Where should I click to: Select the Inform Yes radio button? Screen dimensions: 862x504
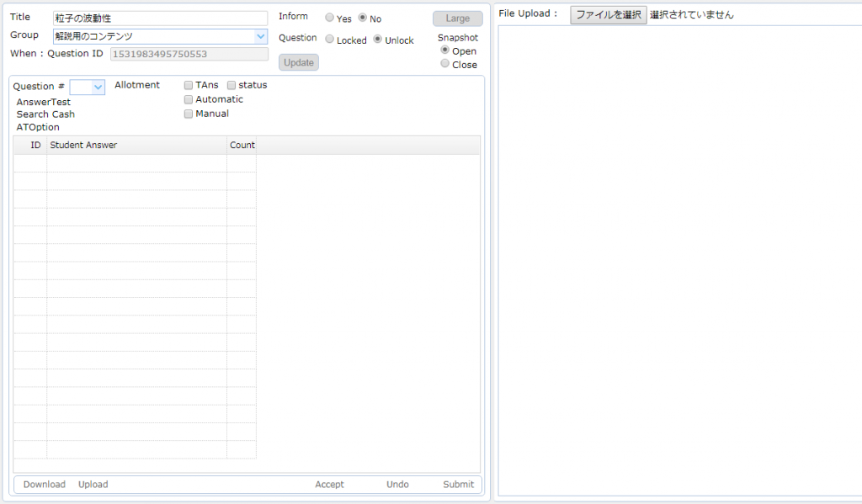coord(330,18)
